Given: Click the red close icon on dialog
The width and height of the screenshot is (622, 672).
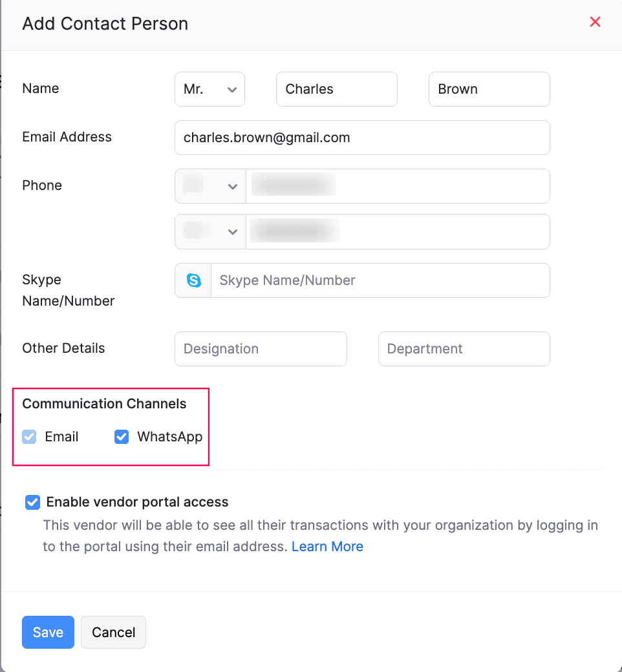Looking at the screenshot, I should 595,21.
